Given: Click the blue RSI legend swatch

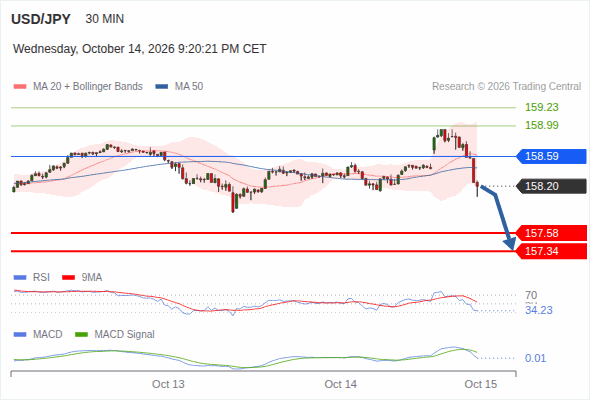Looking at the screenshot, I should [20, 278].
